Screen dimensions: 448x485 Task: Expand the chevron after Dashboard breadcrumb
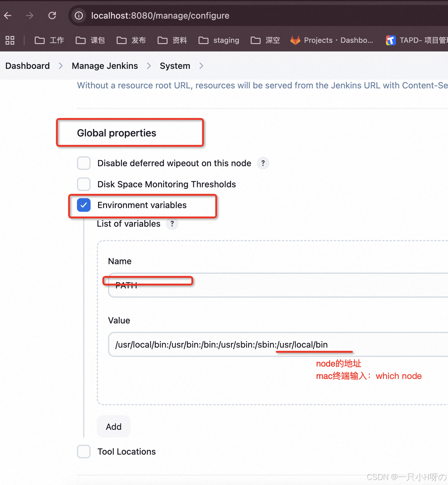[x=61, y=66]
